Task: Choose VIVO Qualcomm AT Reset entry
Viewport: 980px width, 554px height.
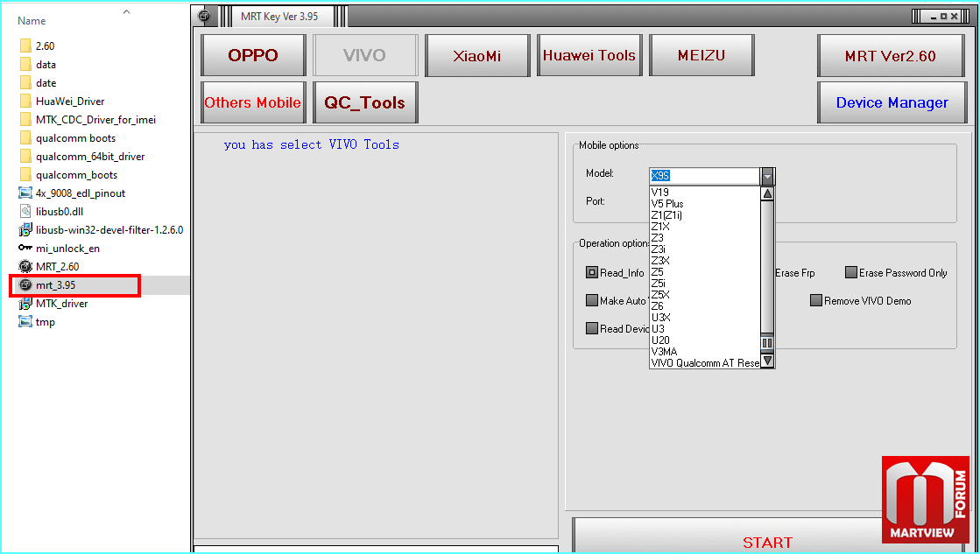Action: pos(705,362)
